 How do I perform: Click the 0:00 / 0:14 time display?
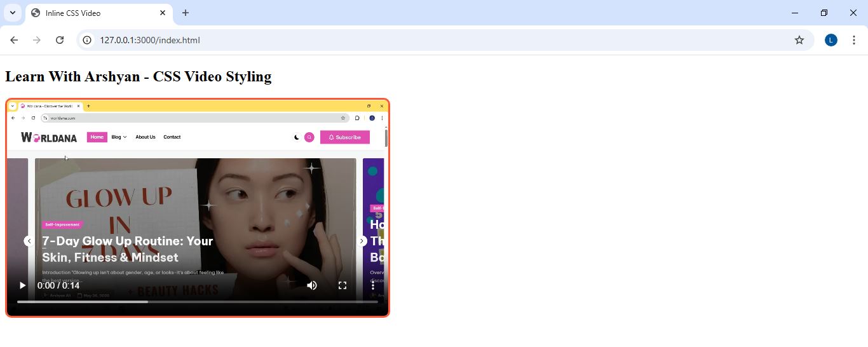pyautogui.click(x=58, y=285)
